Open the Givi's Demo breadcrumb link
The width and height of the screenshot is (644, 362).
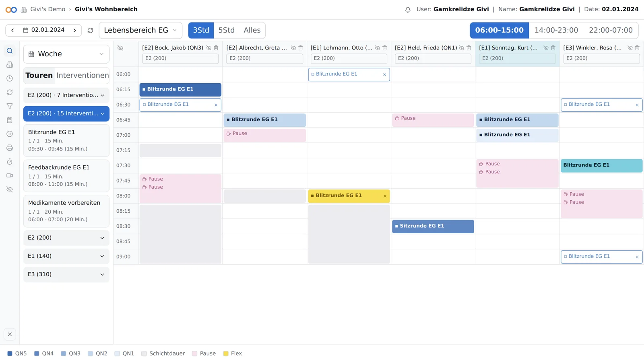click(47, 9)
